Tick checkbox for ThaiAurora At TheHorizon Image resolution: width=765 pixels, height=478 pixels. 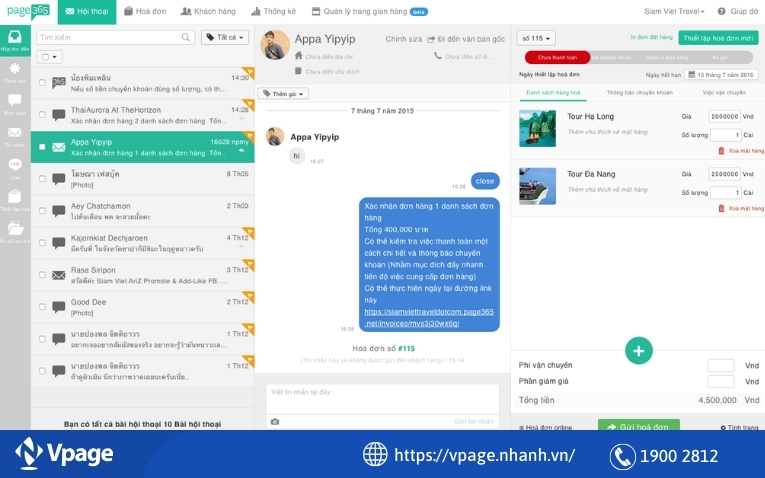click(x=42, y=115)
